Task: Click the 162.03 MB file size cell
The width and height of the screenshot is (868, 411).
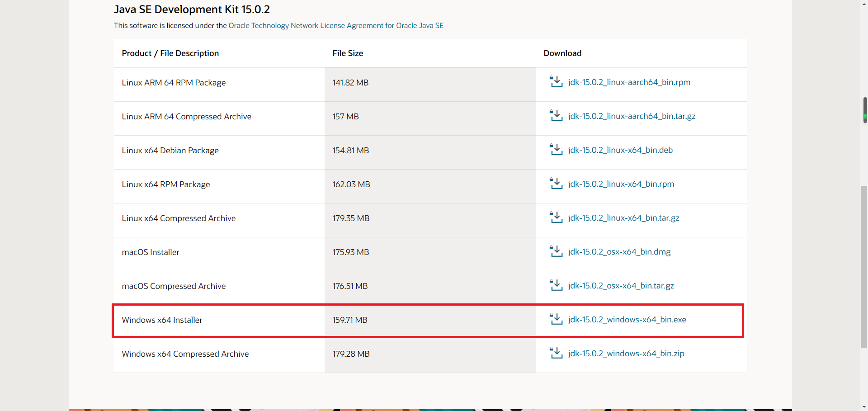Action: (430, 186)
